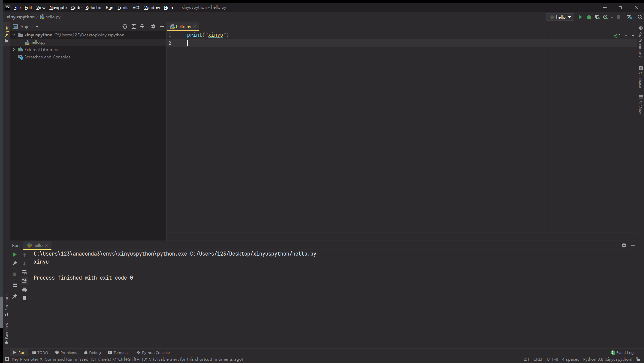Open the Refactor menu
The image size is (644, 363).
tap(94, 7)
